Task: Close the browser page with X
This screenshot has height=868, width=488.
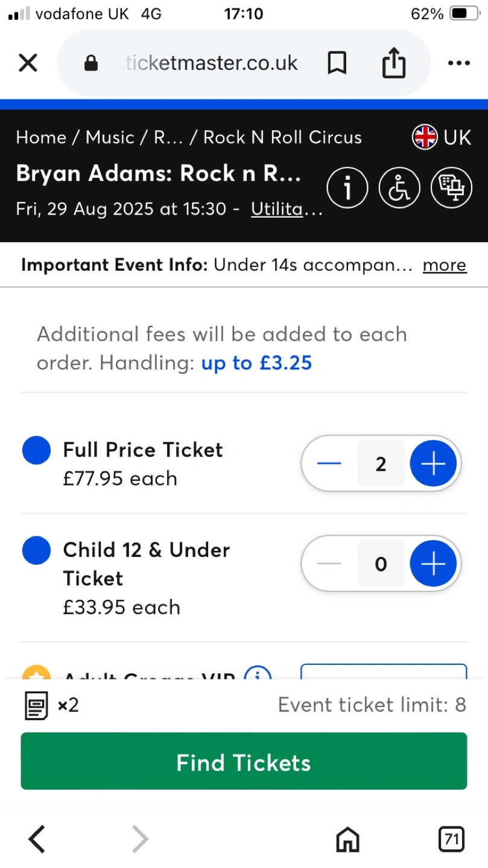Action: click(28, 63)
